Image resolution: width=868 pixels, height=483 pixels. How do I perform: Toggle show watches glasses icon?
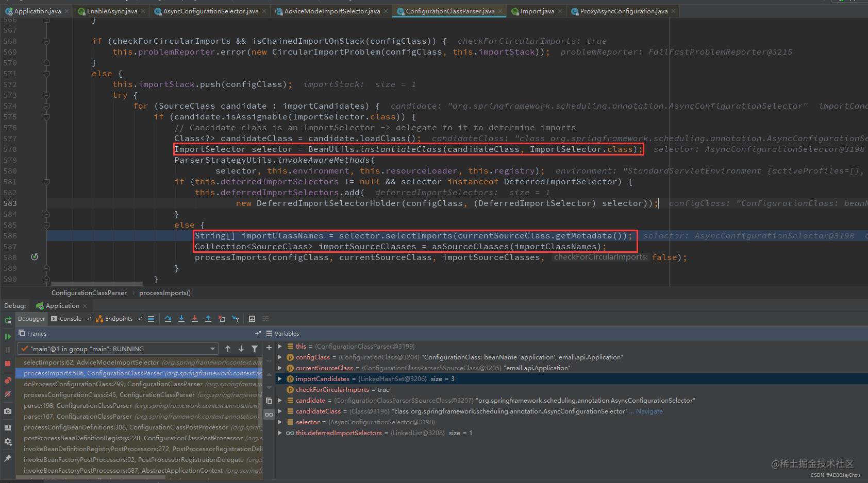pos(269,415)
